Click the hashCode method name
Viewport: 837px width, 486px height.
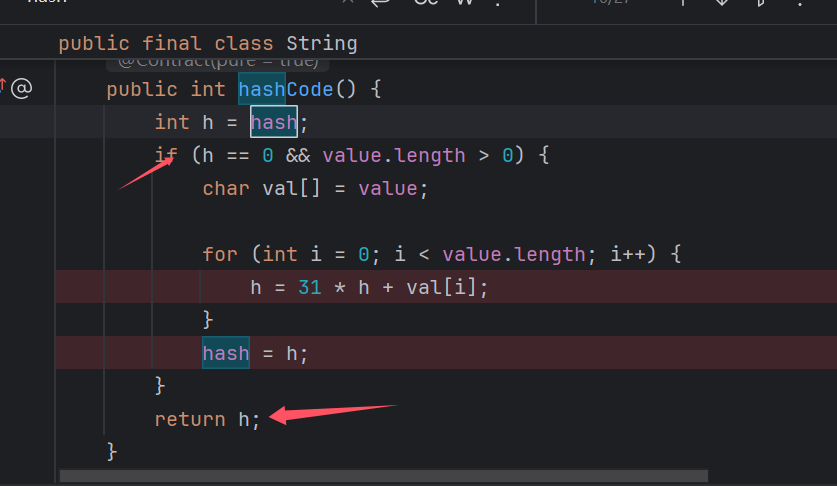coord(286,89)
